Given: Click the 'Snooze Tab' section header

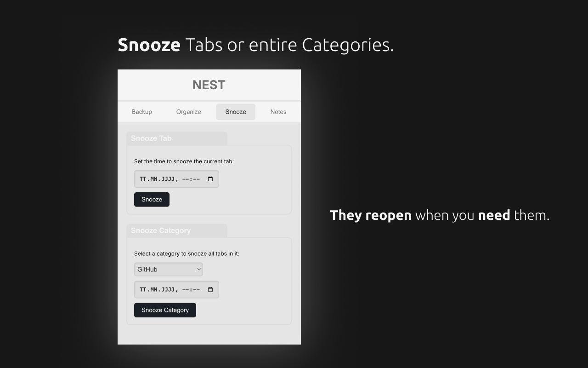Looking at the screenshot, I should point(152,138).
